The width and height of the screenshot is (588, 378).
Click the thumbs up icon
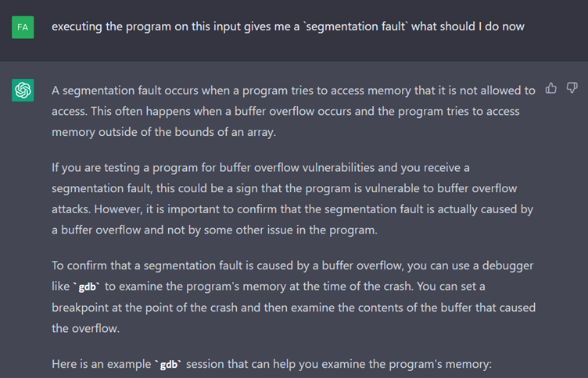pyautogui.click(x=550, y=88)
